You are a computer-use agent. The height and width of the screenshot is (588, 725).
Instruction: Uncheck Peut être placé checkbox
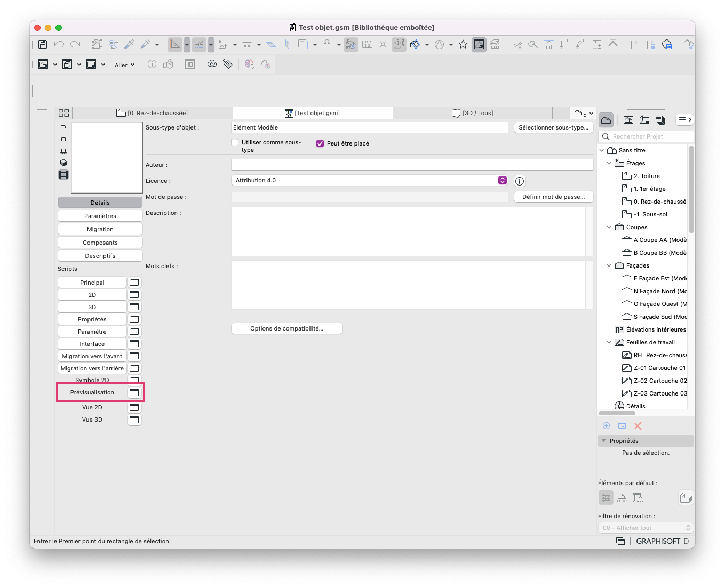coord(320,143)
